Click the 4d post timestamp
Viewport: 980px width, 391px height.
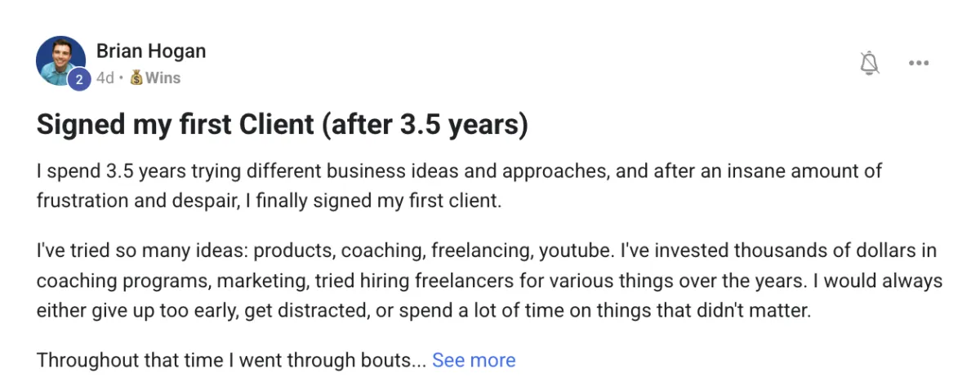105,78
